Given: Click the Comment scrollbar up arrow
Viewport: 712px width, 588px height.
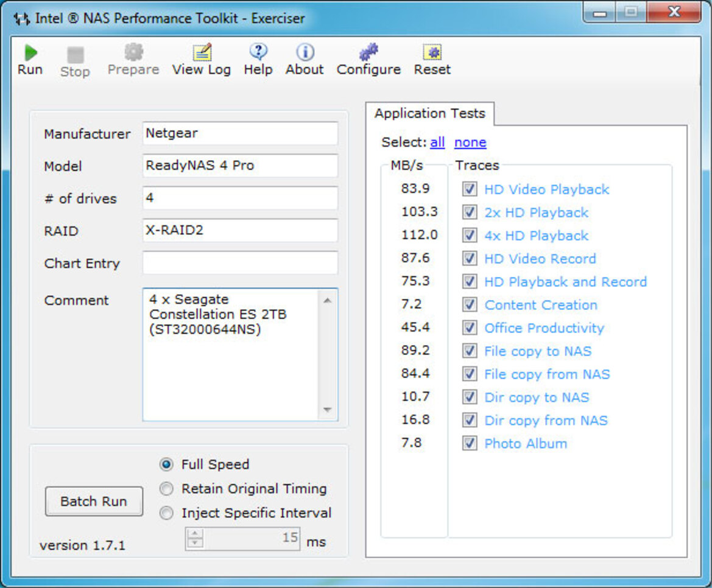Looking at the screenshot, I should coord(328,300).
